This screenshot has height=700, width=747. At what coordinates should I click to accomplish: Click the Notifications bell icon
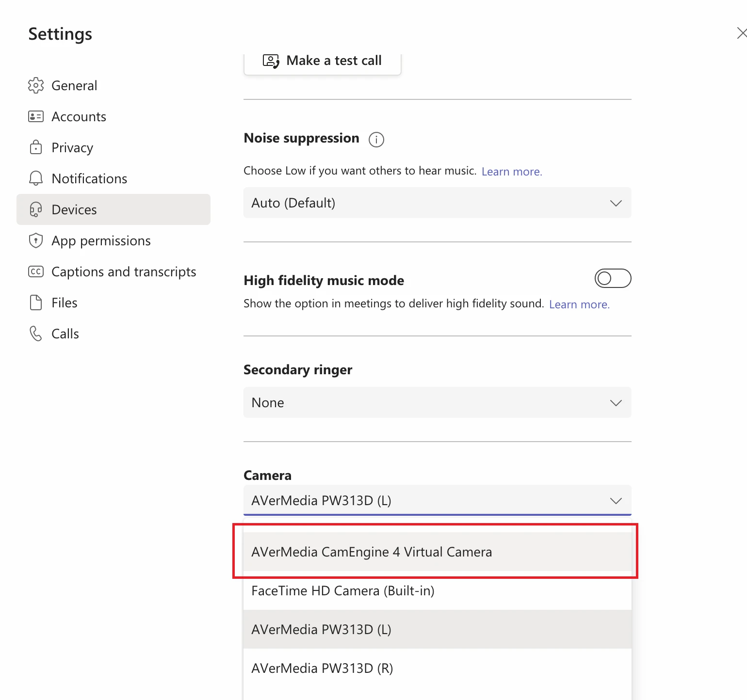point(36,178)
